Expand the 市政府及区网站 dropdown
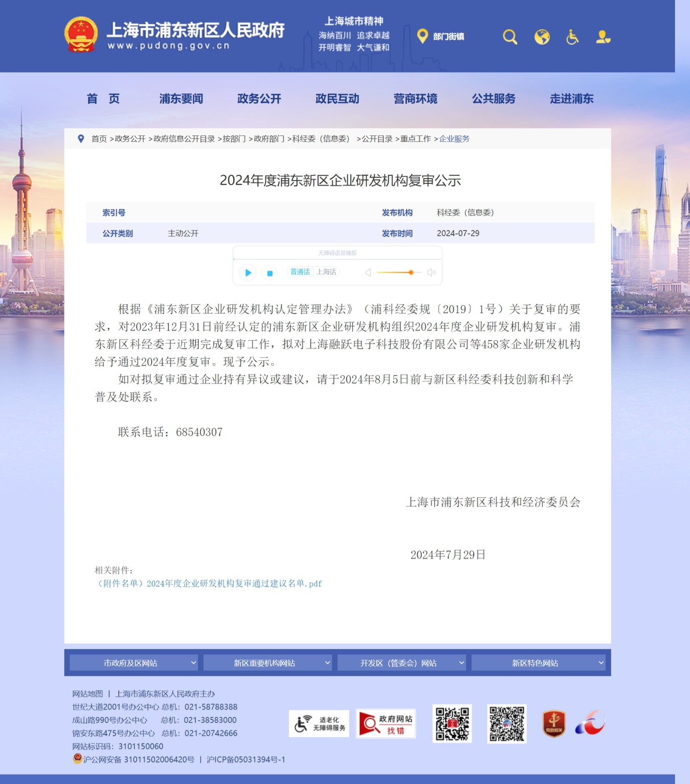The image size is (690, 784). pos(133,663)
